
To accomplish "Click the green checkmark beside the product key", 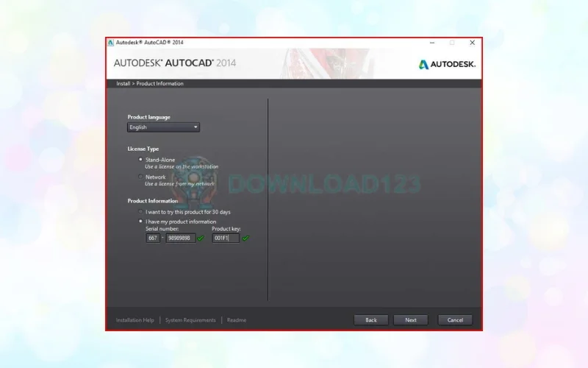I will [x=245, y=238].
